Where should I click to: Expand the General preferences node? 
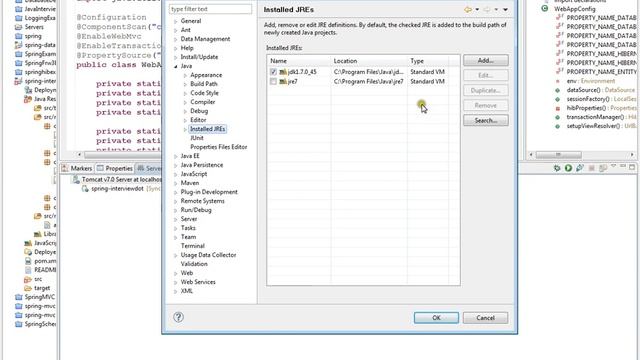point(176,21)
